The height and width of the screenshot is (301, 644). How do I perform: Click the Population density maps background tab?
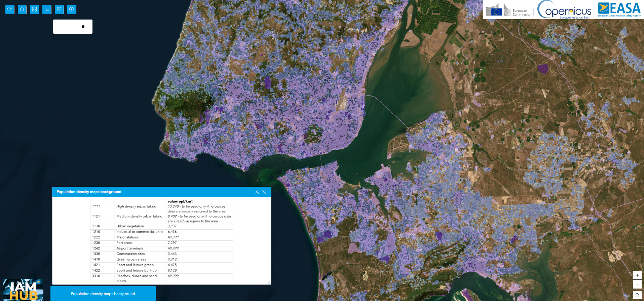(103, 294)
